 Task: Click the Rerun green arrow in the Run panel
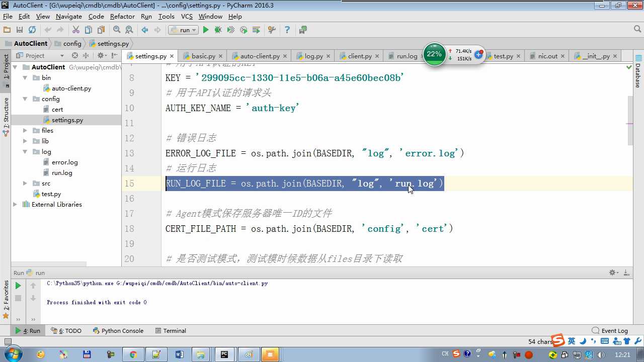tap(18, 286)
